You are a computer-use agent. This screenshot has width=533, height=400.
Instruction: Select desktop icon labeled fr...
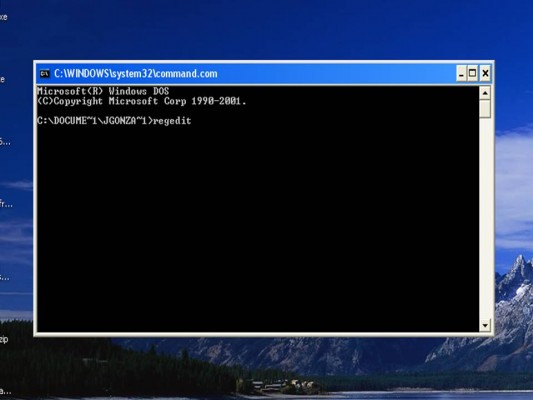(6, 204)
